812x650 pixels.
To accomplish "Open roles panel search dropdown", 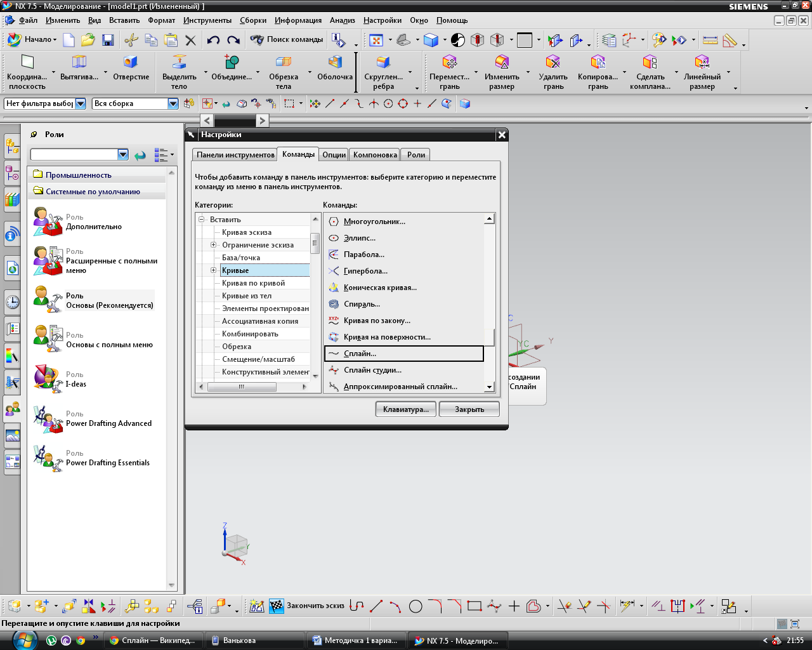I will (123, 154).
